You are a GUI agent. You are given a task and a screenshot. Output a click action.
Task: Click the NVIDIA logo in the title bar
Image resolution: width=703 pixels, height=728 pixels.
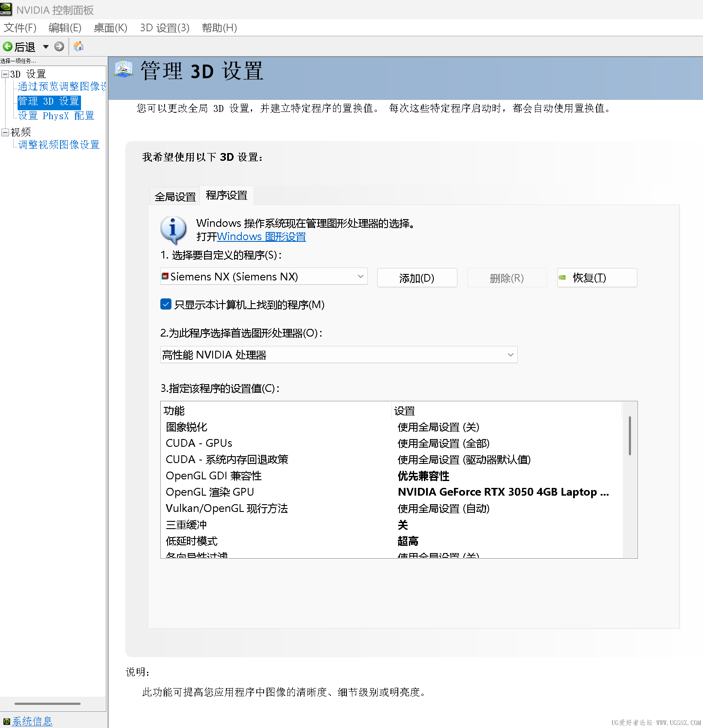coord(6,9)
